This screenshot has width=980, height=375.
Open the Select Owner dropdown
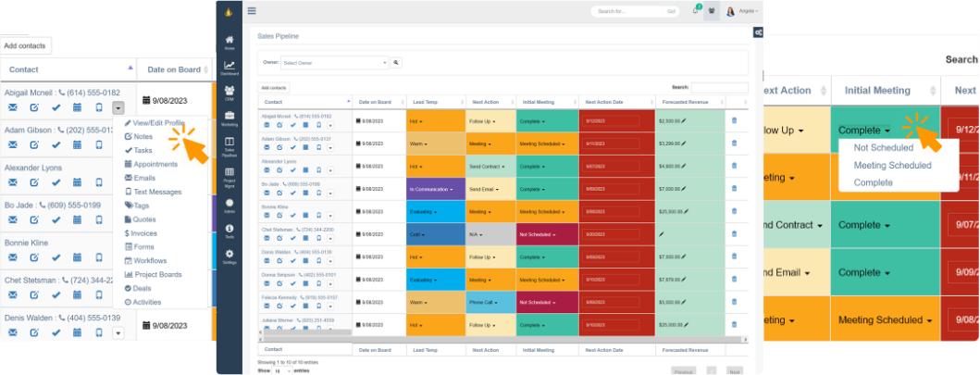(x=334, y=63)
